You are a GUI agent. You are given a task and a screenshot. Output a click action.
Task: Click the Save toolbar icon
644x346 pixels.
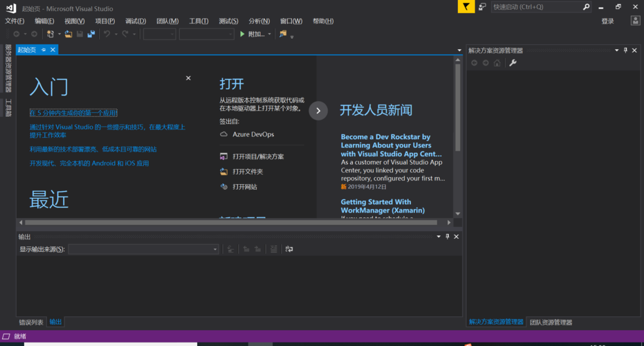pos(80,34)
